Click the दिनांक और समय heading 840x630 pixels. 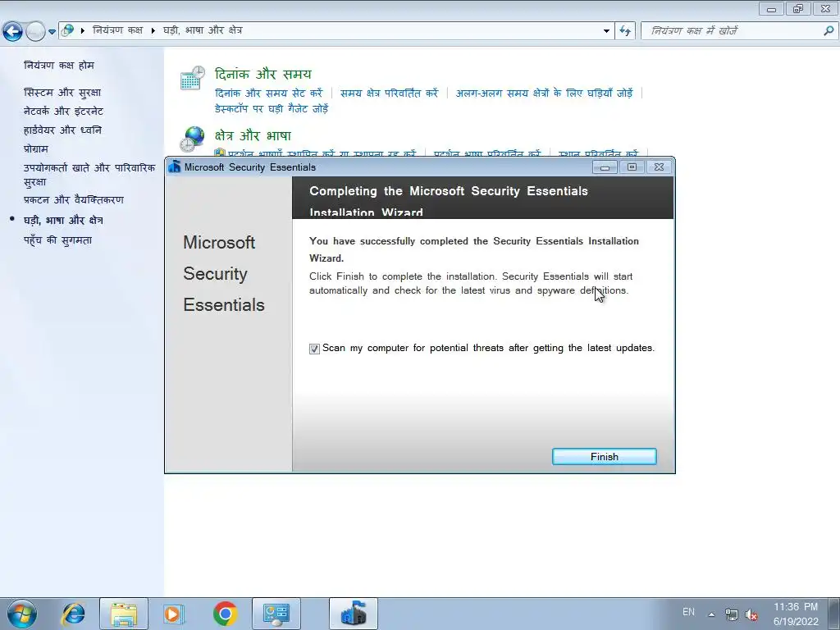tap(263, 74)
